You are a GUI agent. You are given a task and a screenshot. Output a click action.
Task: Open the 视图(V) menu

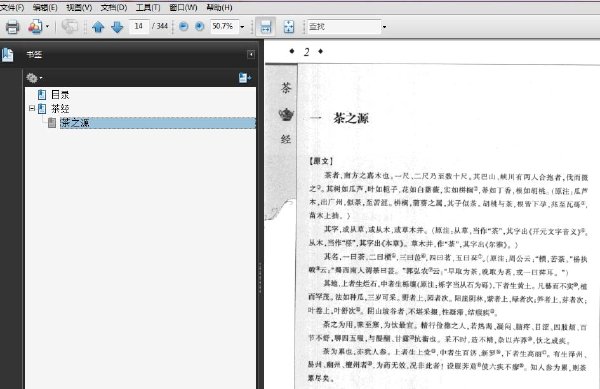tap(79, 7)
